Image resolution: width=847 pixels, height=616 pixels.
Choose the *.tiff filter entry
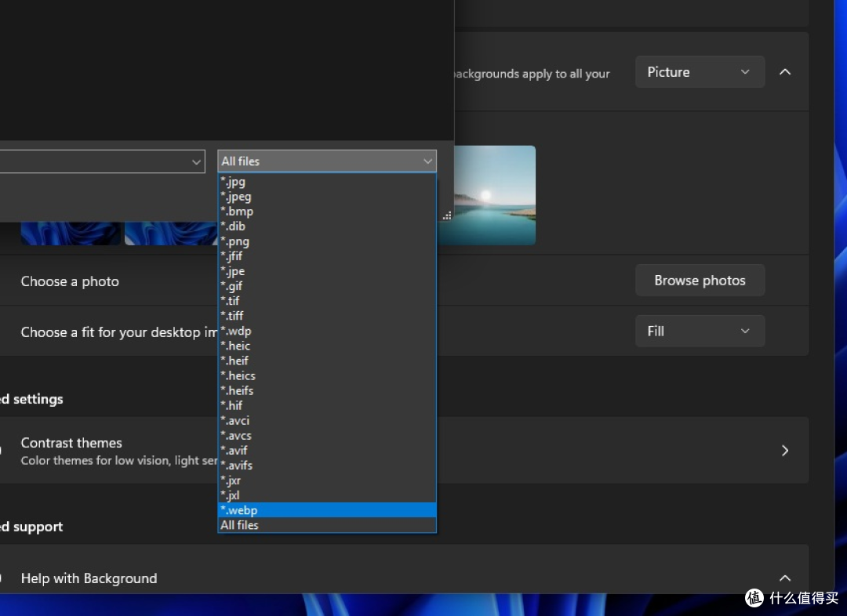[327, 317]
